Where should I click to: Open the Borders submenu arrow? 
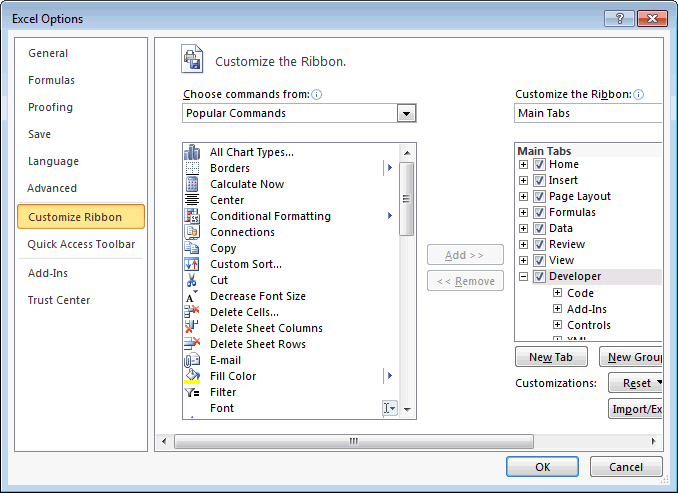pos(390,168)
